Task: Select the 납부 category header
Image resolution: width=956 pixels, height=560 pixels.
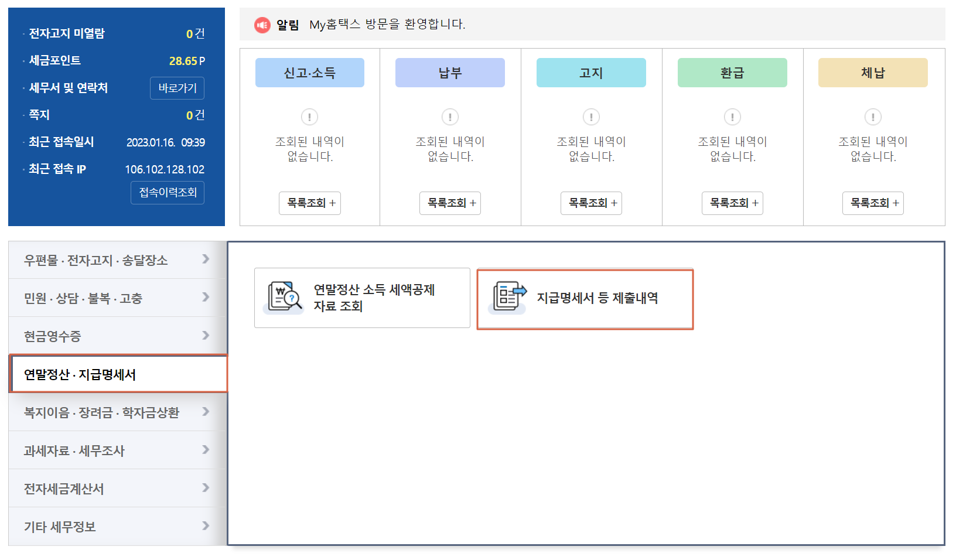Action: click(x=450, y=73)
